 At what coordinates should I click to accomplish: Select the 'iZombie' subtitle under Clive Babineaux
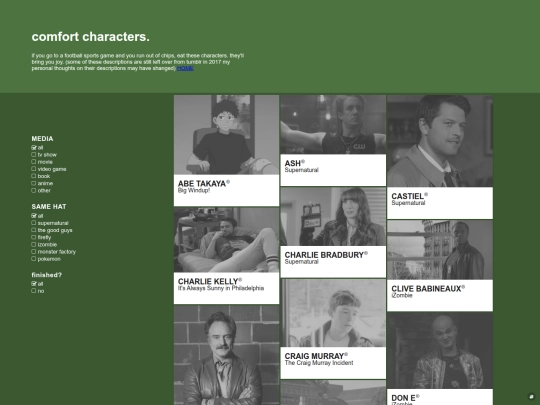pos(402,295)
